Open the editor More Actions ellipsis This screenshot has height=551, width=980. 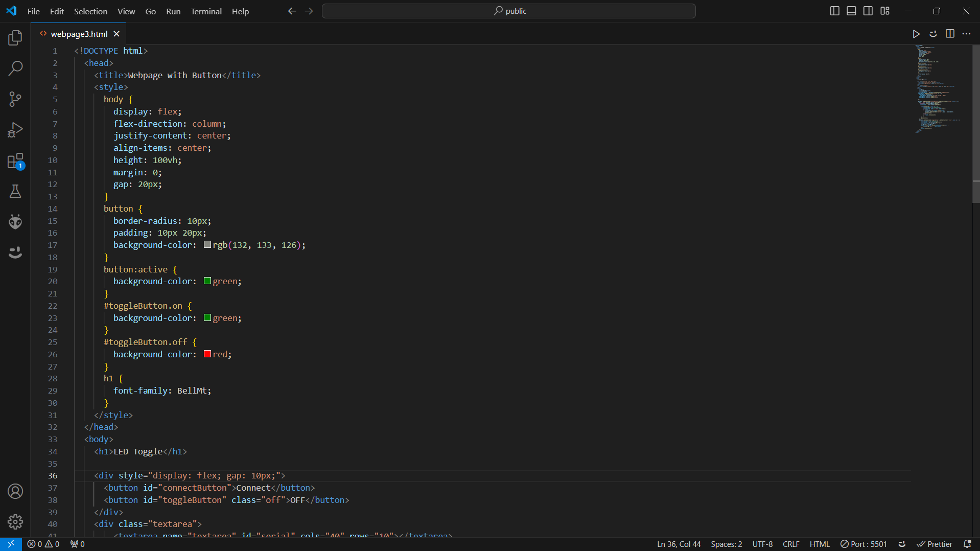[x=966, y=34]
